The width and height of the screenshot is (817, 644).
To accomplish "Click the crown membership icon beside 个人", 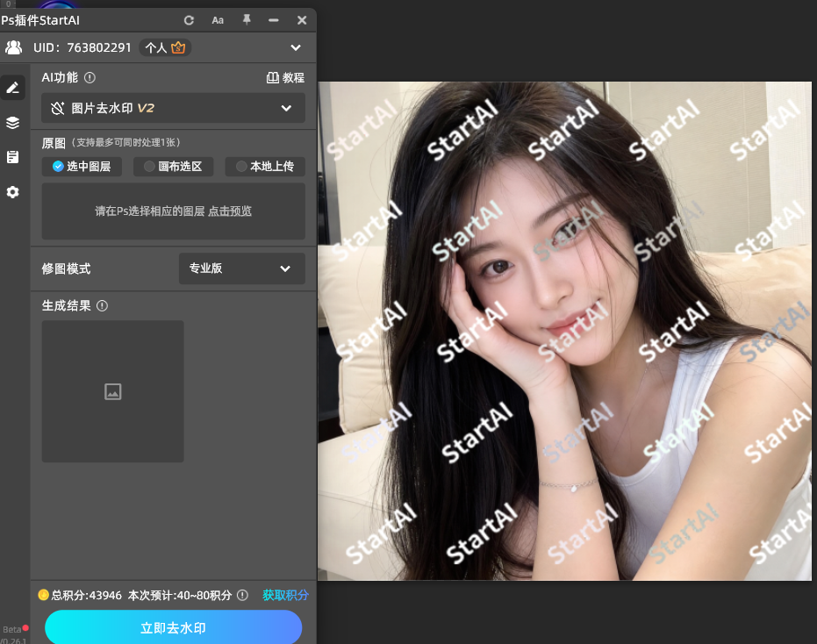I will coord(178,48).
